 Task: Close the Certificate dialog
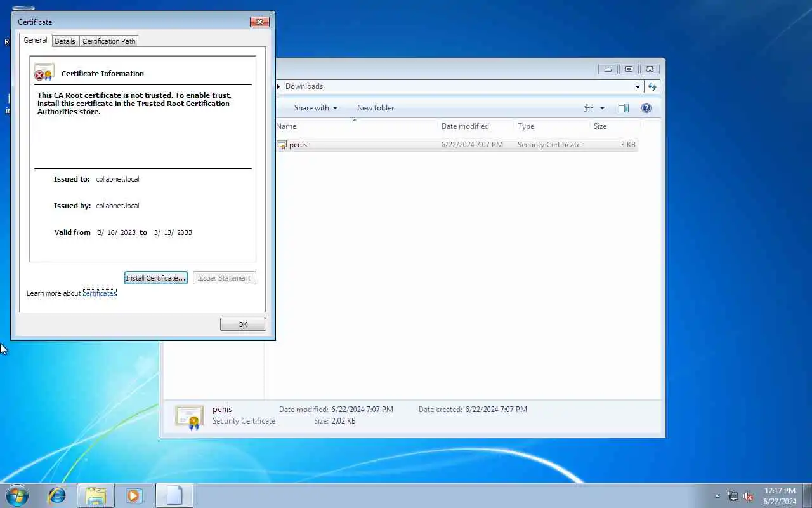pos(259,22)
